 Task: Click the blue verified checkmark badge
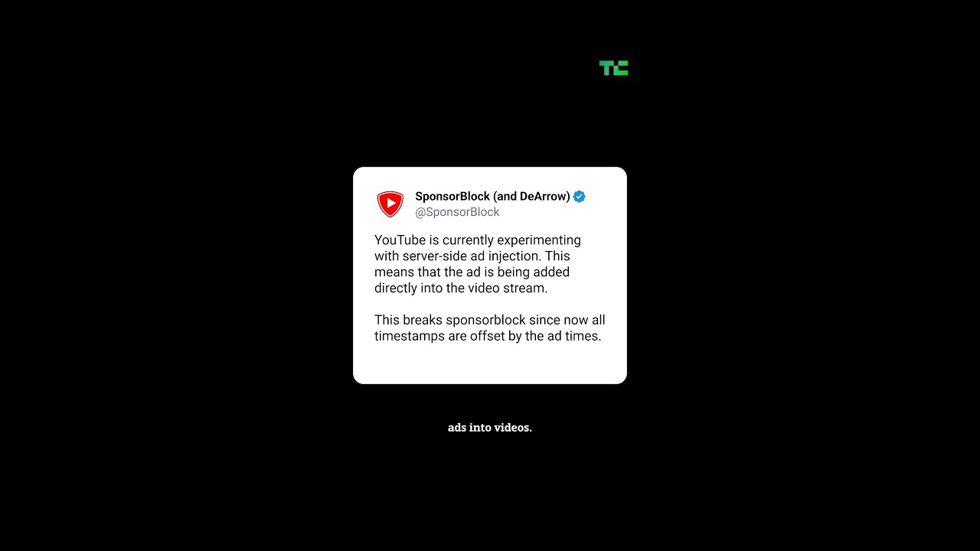[x=580, y=197]
